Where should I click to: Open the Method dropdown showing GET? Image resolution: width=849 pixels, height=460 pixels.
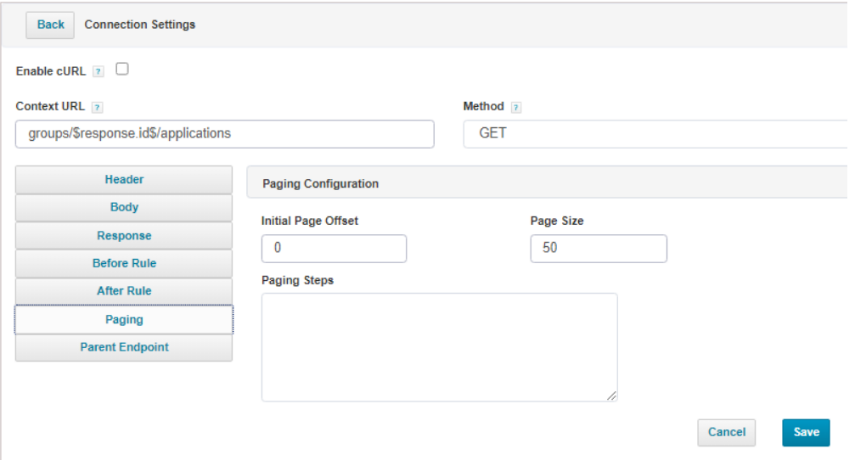click(x=655, y=134)
